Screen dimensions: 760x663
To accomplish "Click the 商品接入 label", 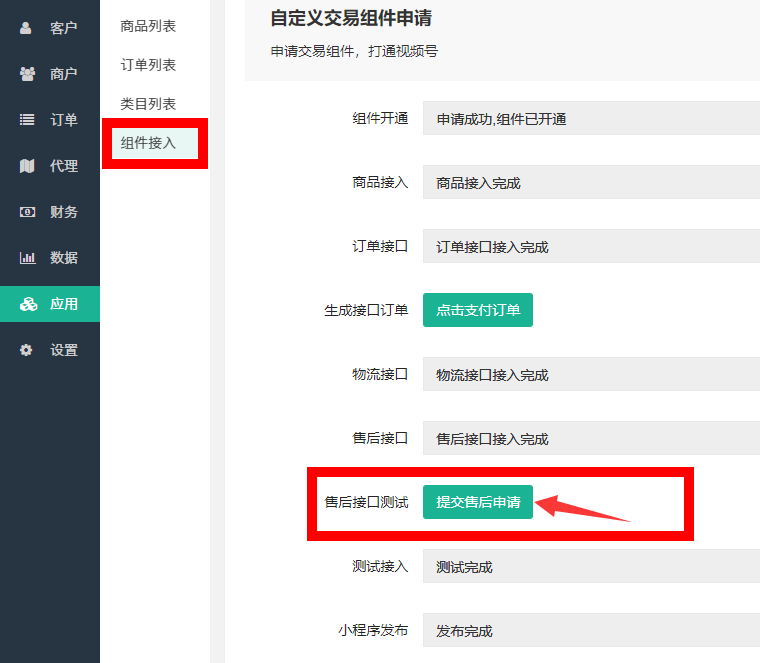I will pyautogui.click(x=380, y=182).
